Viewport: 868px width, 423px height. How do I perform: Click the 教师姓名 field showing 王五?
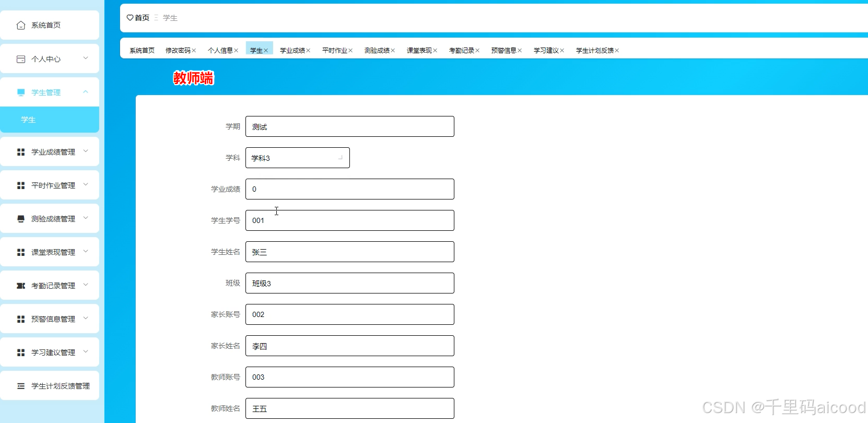click(x=350, y=408)
